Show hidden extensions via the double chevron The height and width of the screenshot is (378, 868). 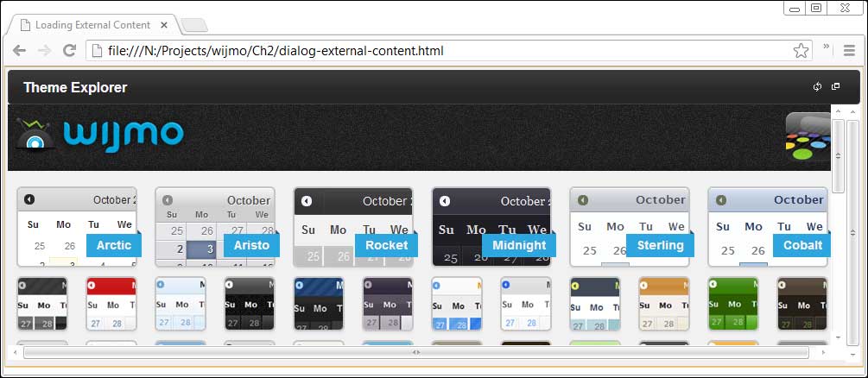[x=826, y=47]
